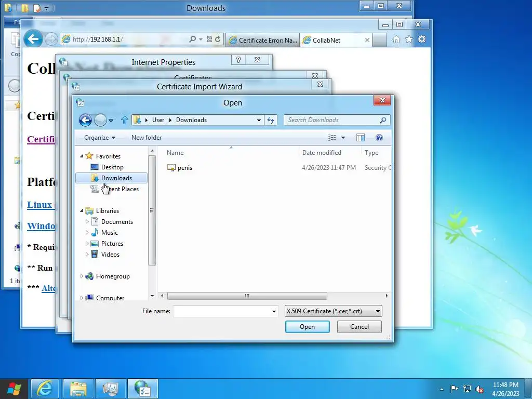532x399 pixels.
Task: Expand the Pictures library
Action: point(87,243)
